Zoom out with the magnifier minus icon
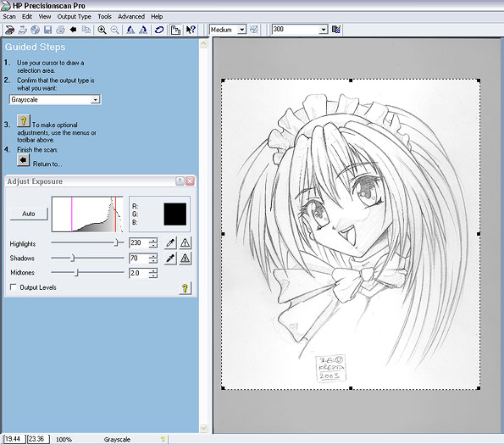 (114, 30)
